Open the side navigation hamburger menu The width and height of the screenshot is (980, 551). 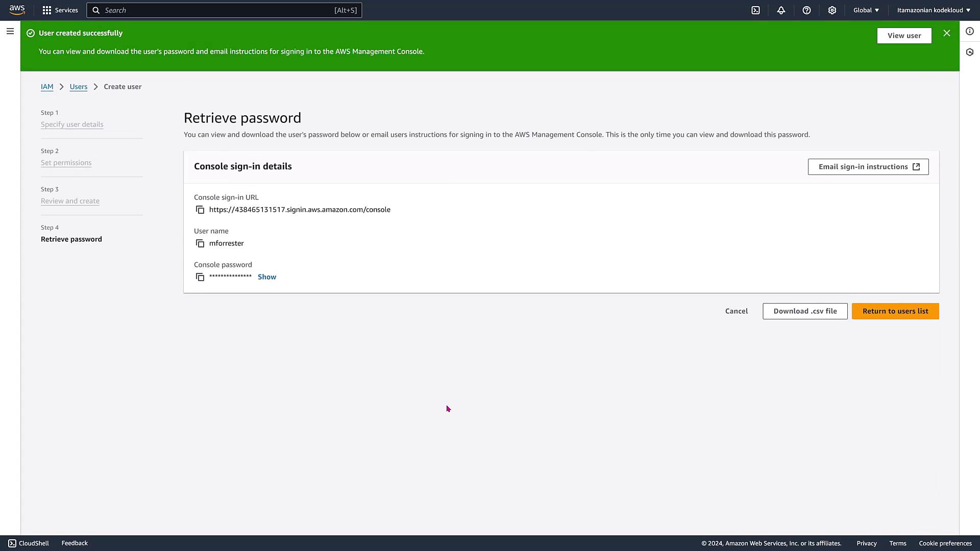click(10, 32)
